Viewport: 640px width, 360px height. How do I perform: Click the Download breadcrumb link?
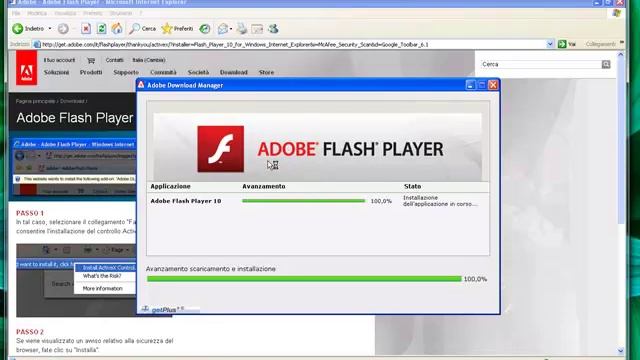72,101
